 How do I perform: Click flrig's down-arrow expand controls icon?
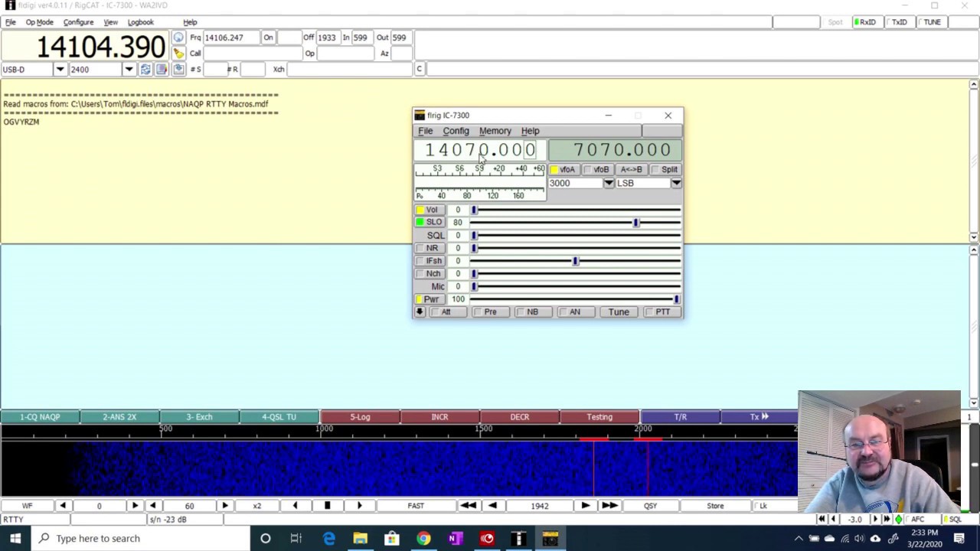420,312
